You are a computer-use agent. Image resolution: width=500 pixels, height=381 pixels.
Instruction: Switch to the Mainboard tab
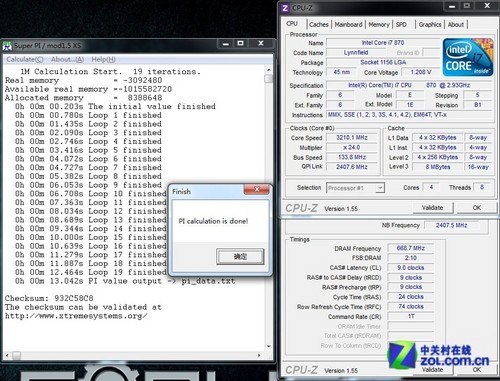[x=348, y=24]
